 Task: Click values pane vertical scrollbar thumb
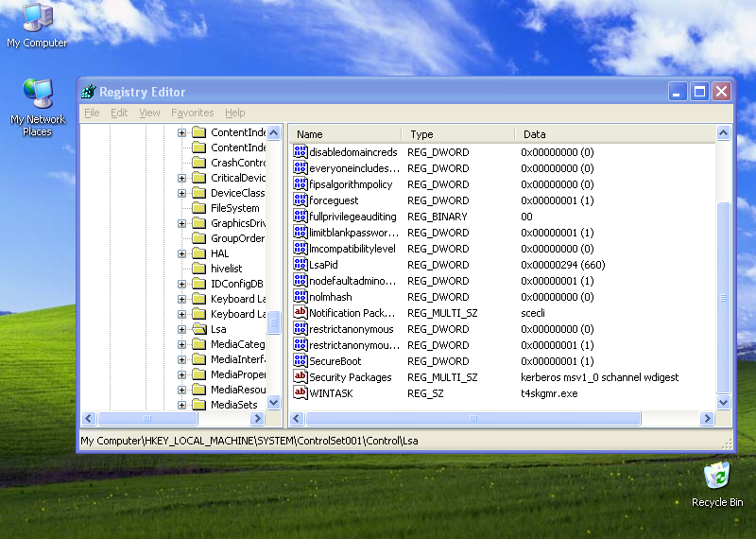(723, 298)
